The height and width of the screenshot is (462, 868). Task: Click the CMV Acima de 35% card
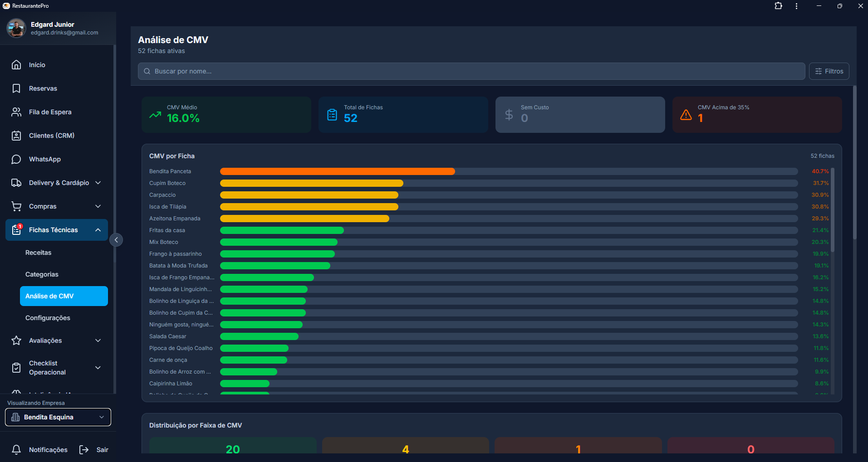(756, 115)
